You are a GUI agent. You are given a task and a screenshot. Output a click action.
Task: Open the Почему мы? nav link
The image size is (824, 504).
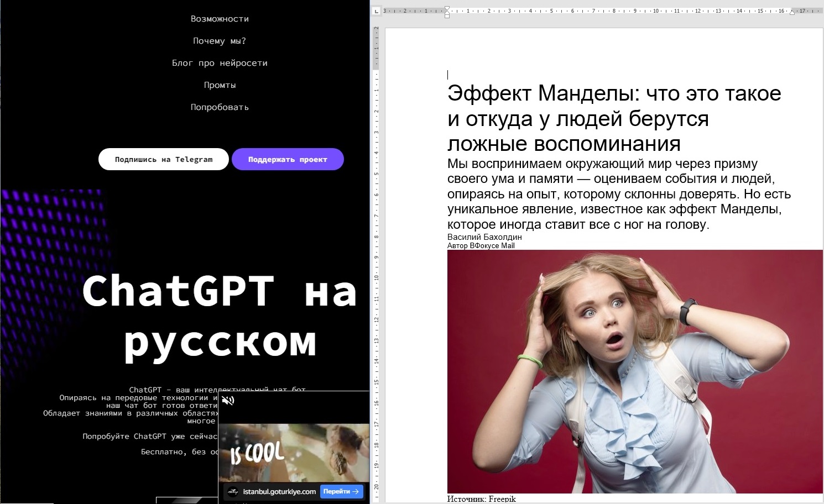point(220,41)
